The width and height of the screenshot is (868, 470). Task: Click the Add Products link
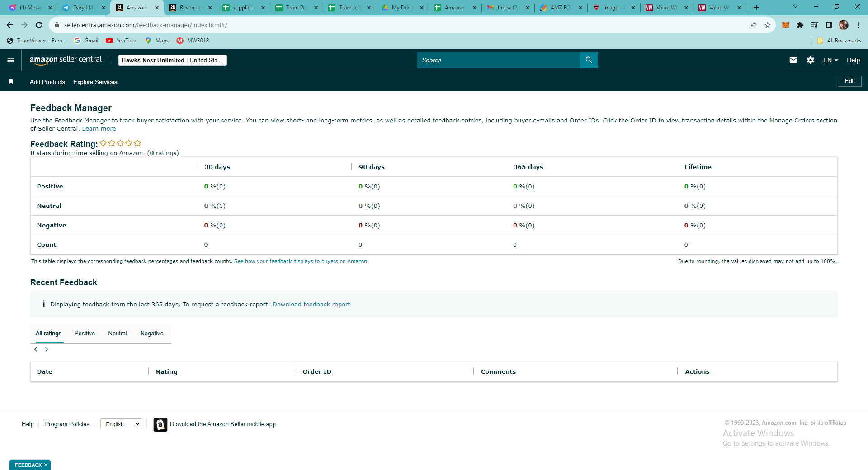click(47, 82)
